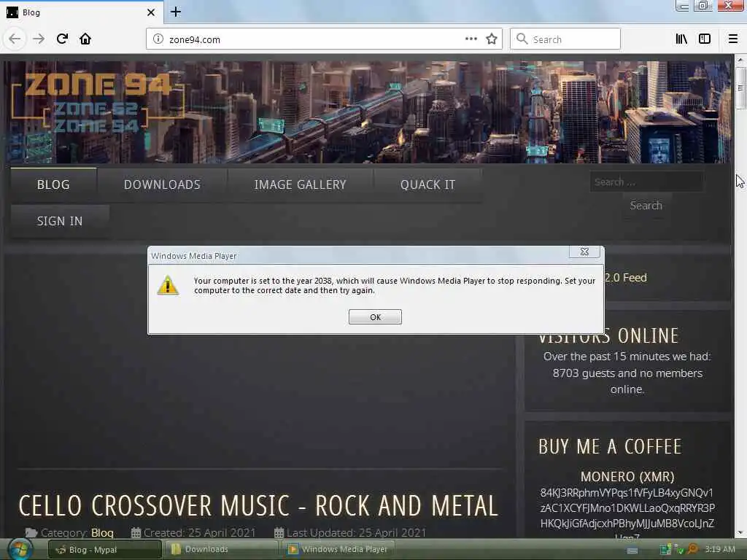The height and width of the screenshot is (560, 747).
Task: Close the Windows Media Player warning dialog
Action: [x=584, y=252]
